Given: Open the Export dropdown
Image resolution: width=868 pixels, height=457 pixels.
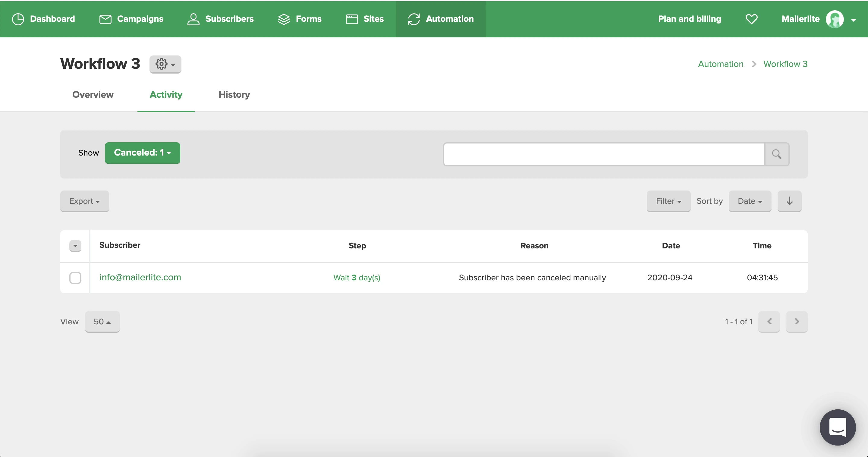Looking at the screenshot, I should tap(84, 201).
